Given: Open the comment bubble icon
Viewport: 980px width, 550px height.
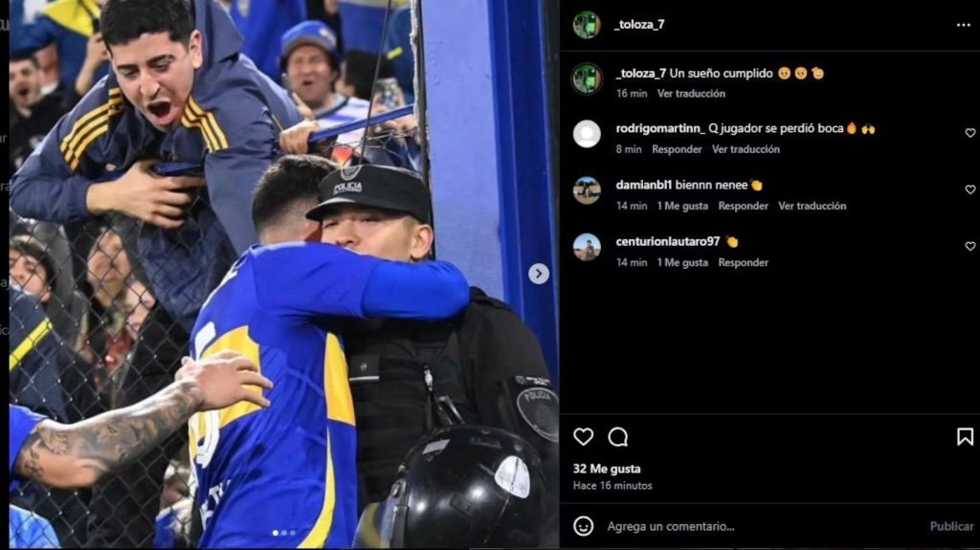Looking at the screenshot, I should click(x=618, y=437).
